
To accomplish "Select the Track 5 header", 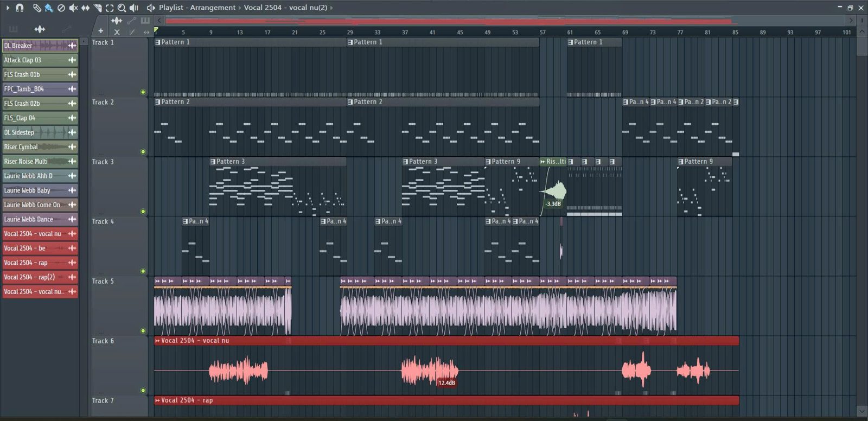I will click(x=118, y=307).
